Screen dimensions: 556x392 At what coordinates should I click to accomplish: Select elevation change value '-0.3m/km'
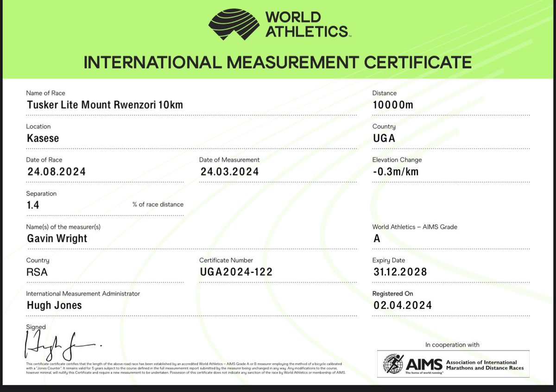pos(397,171)
